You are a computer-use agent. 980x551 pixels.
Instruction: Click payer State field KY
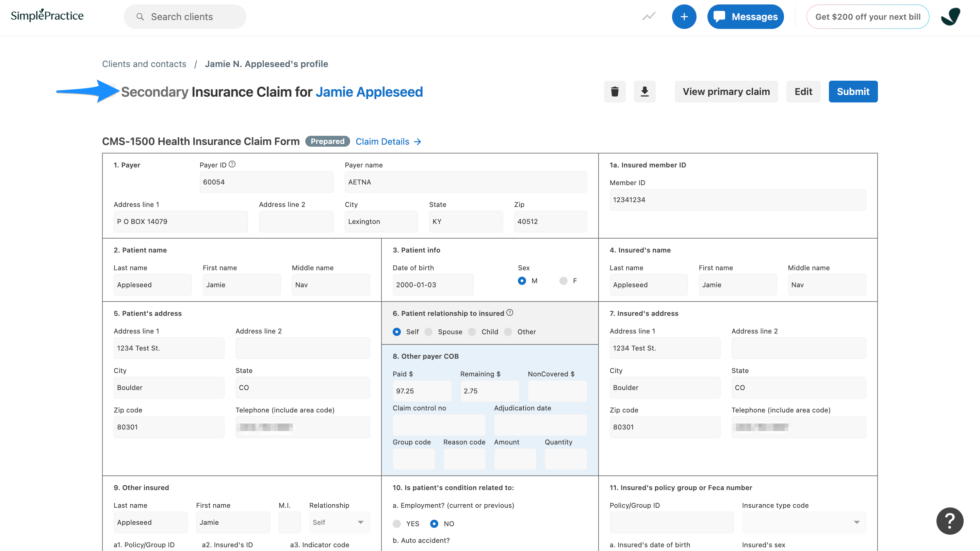[466, 222]
